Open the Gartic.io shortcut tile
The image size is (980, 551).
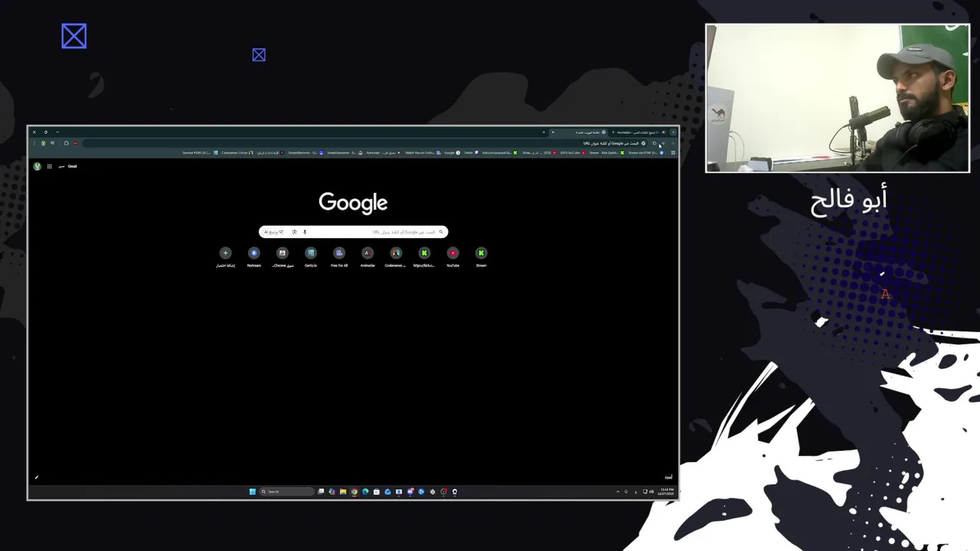(x=310, y=256)
